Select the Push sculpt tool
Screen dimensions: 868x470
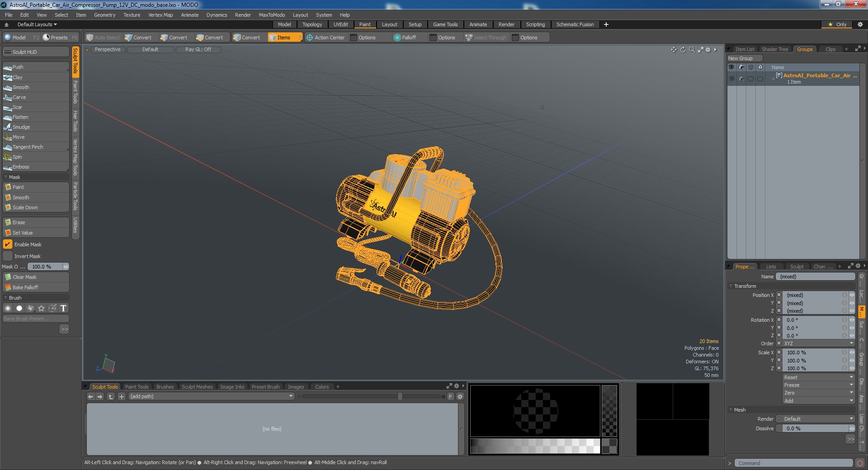[x=36, y=67]
